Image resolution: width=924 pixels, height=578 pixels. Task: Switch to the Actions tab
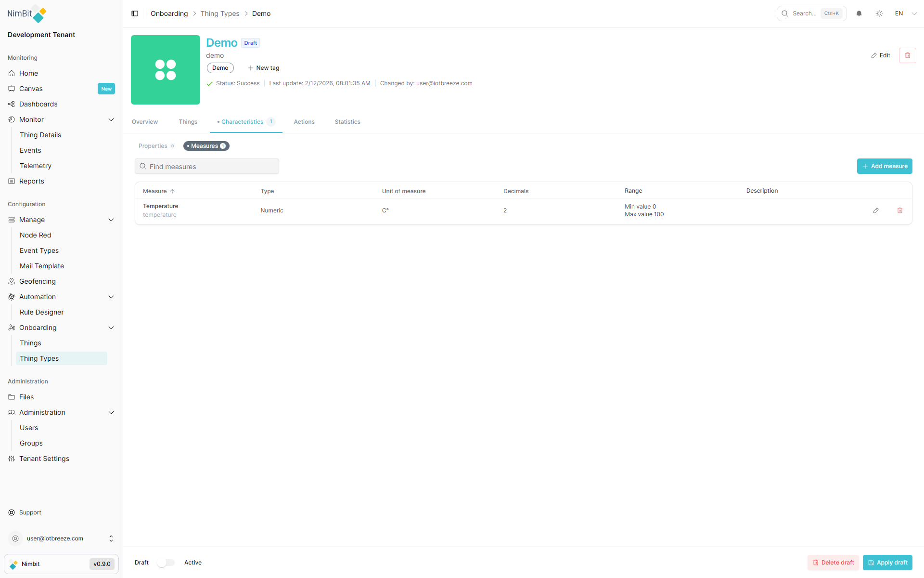click(304, 122)
